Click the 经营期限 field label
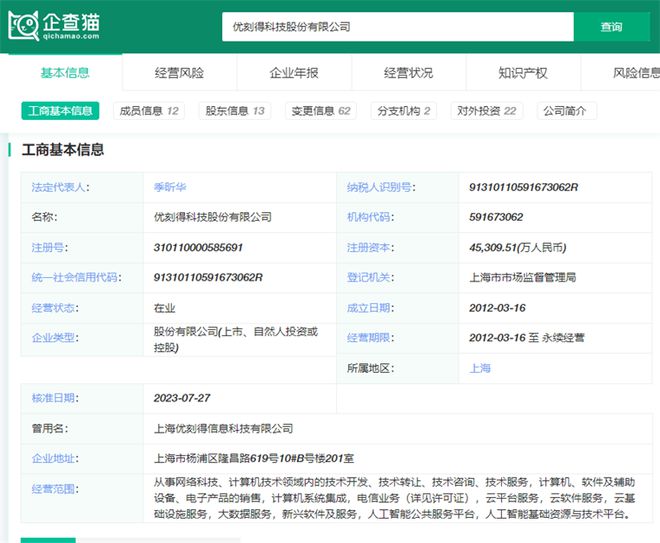 [x=370, y=338]
